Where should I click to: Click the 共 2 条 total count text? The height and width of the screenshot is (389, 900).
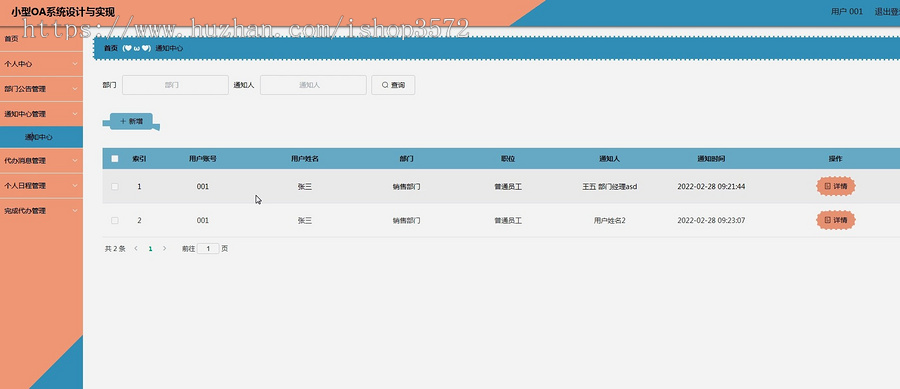click(115, 248)
